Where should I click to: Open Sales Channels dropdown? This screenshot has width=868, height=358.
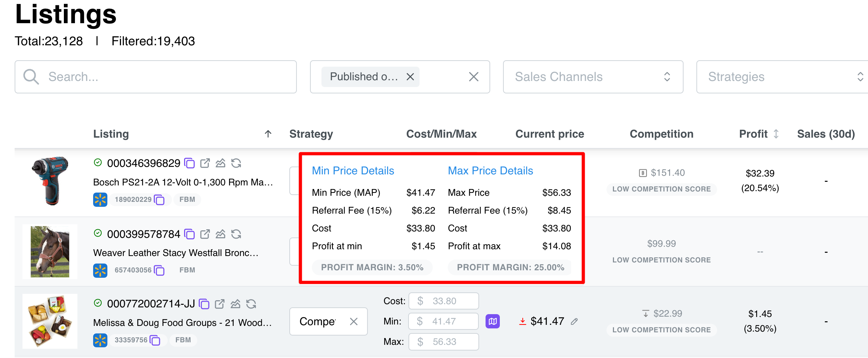pyautogui.click(x=593, y=77)
